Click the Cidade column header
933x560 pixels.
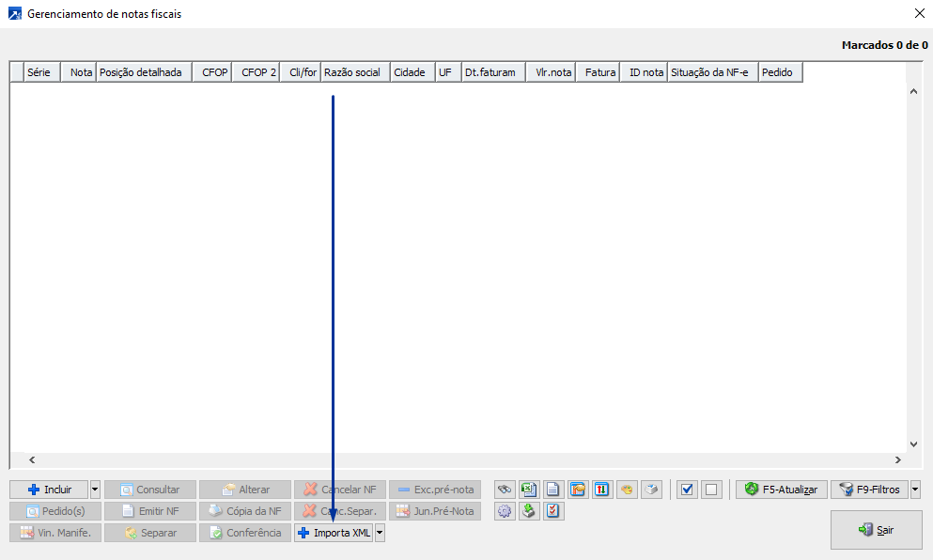pos(413,72)
